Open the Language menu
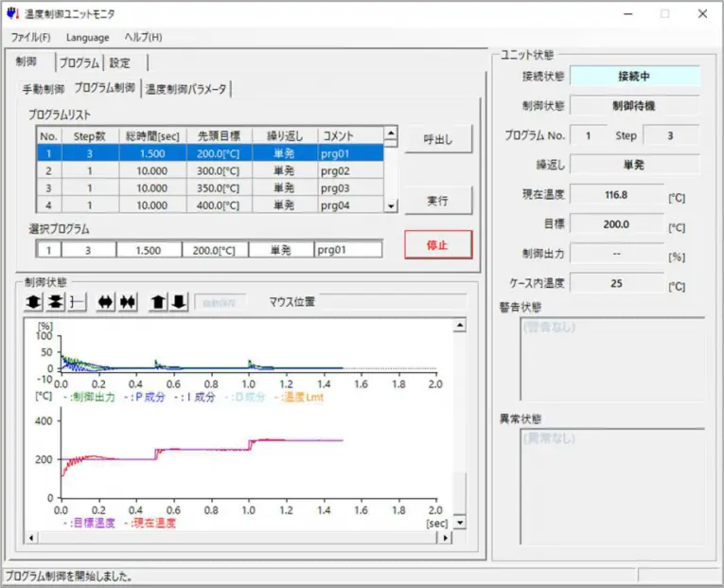Image resolution: width=724 pixels, height=588 pixels. tap(87, 37)
